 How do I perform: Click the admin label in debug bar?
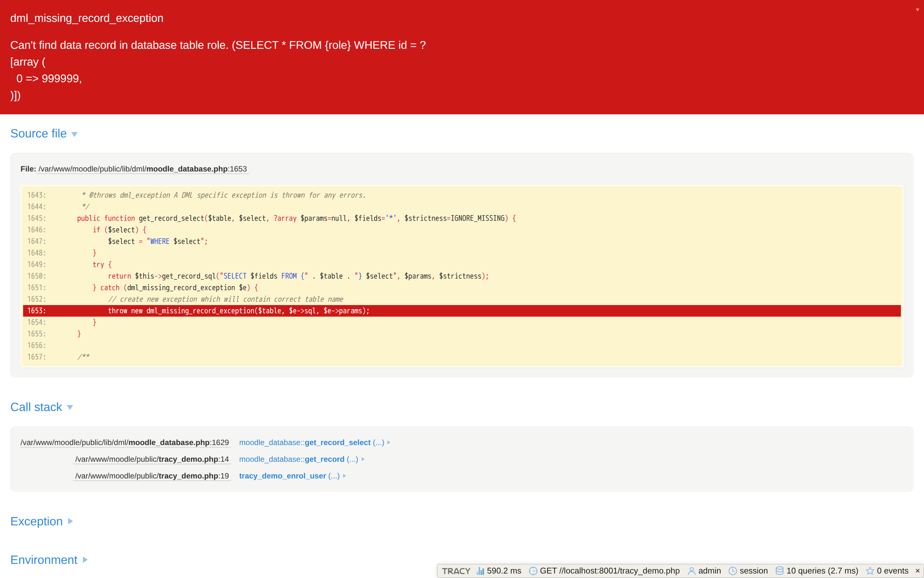pyautogui.click(x=710, y=571)
